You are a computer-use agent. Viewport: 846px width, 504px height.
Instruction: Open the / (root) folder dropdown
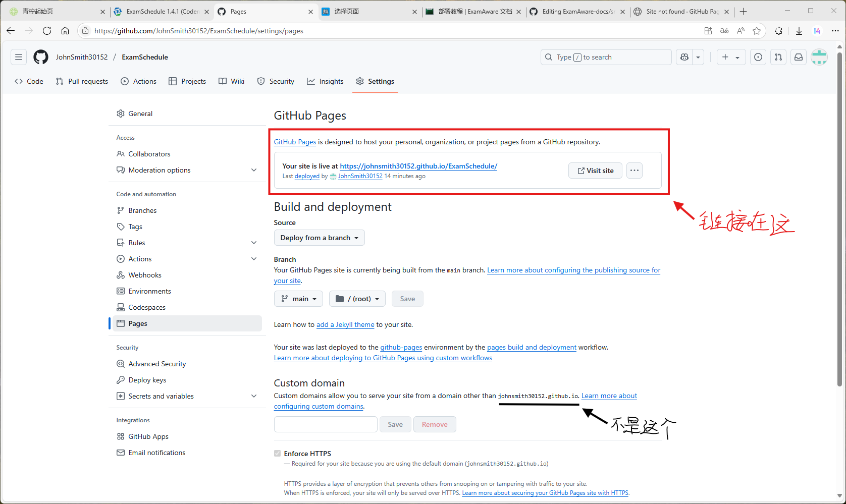(357, 299)
